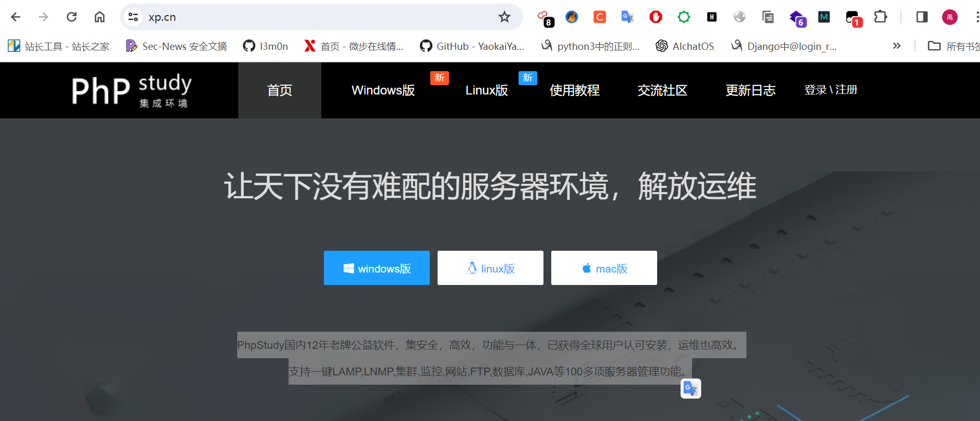Open the GitHub - YaokaiYa bookmark
The image size is (980, 421).
coord(472,46)
